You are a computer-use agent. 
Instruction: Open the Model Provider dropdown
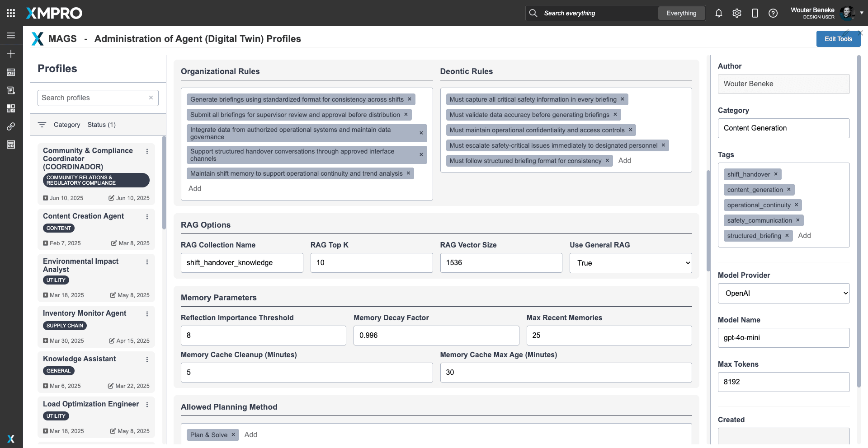tap(783, 293)
